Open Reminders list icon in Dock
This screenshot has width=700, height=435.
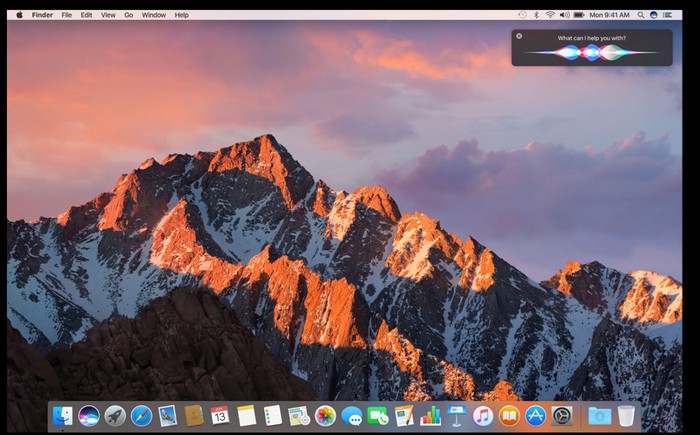273,416
